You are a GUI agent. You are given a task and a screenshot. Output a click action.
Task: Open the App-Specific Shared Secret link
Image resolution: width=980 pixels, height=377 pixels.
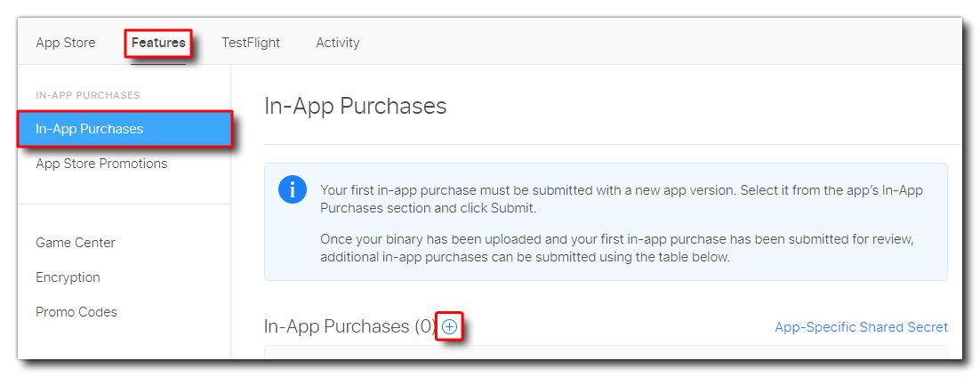861,327
